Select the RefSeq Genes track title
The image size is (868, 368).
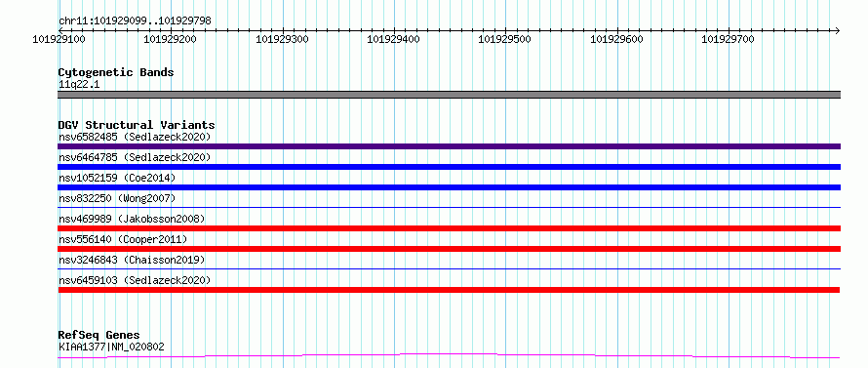(99, 336)
